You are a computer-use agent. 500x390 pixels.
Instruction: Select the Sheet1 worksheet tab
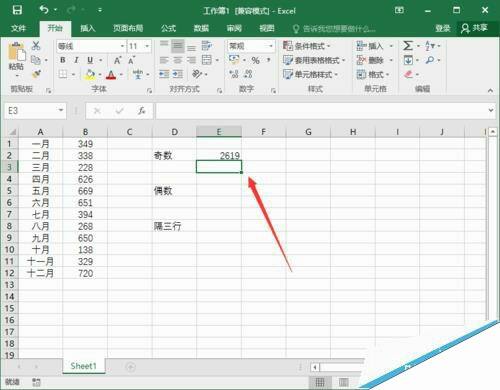point(83,366)
